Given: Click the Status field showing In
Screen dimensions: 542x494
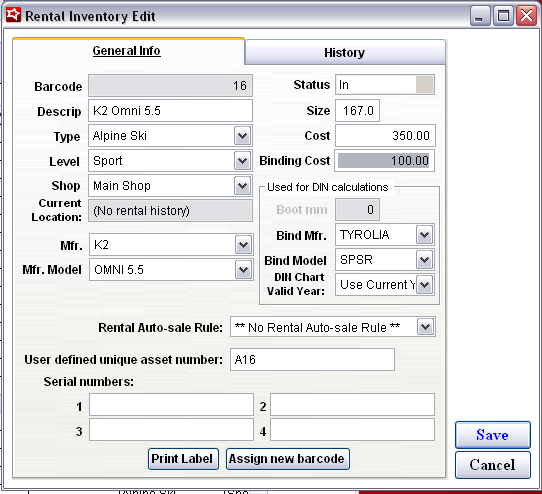Looking at the screenshot, I should [x=385, y=85].
